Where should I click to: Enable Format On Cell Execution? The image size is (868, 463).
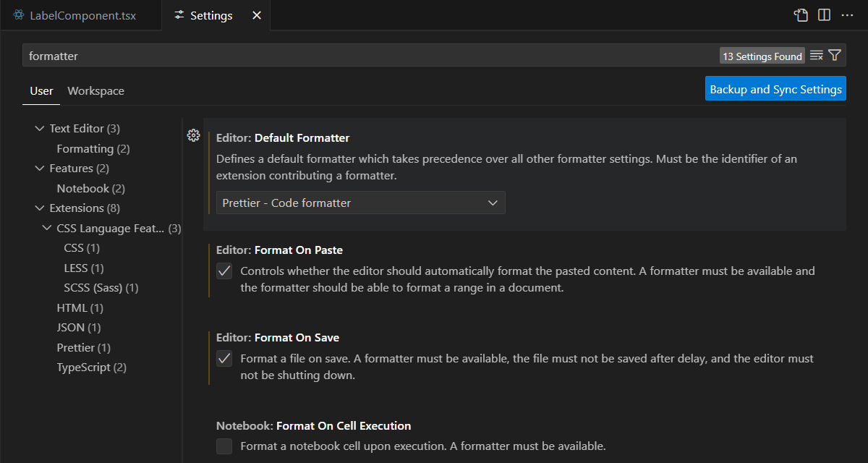tap(224, 446)
